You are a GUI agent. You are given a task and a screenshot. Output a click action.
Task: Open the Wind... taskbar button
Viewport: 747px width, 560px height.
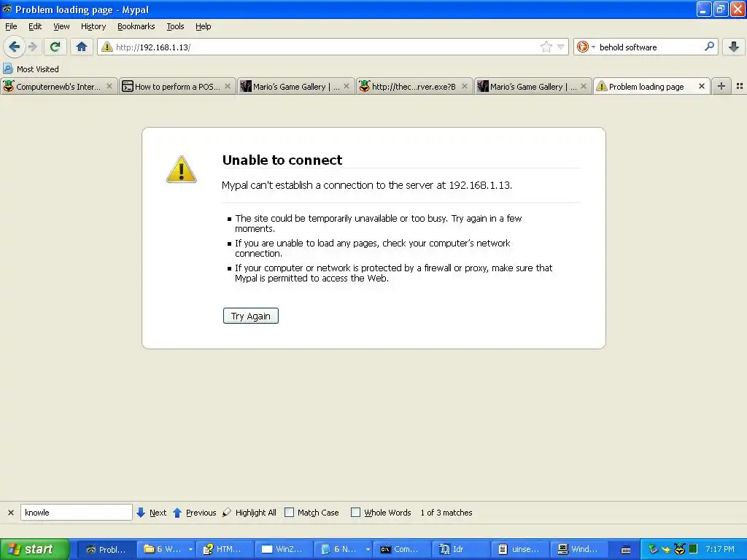578,549
